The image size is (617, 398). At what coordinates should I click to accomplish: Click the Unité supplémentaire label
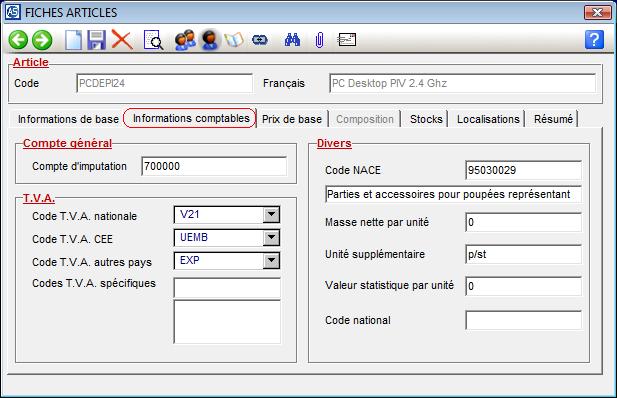click(x=375, y=254)
